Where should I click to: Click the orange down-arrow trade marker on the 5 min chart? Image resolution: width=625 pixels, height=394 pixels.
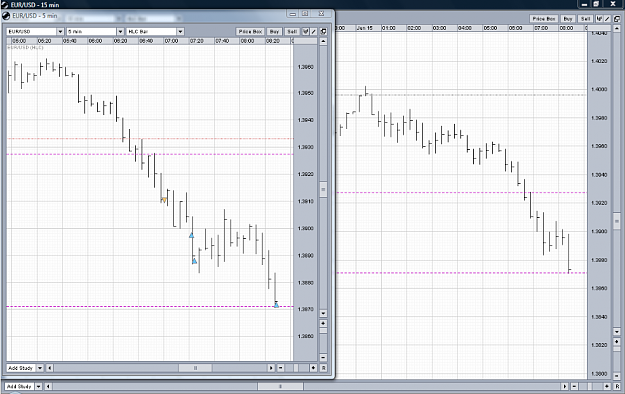pos(164,200)
